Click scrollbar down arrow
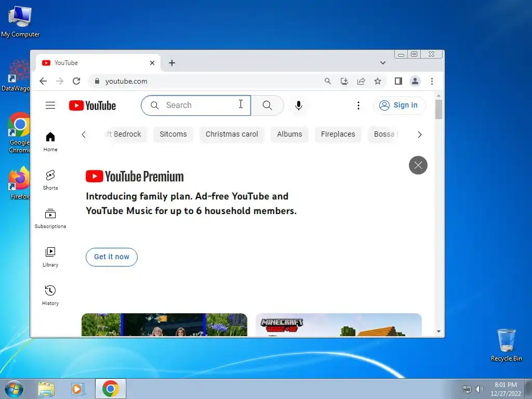532x399 pixels. [x=438, y=331]
